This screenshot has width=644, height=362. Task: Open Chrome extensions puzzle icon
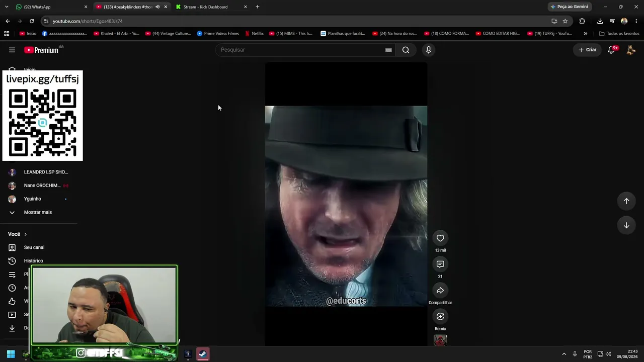(582, 21)
